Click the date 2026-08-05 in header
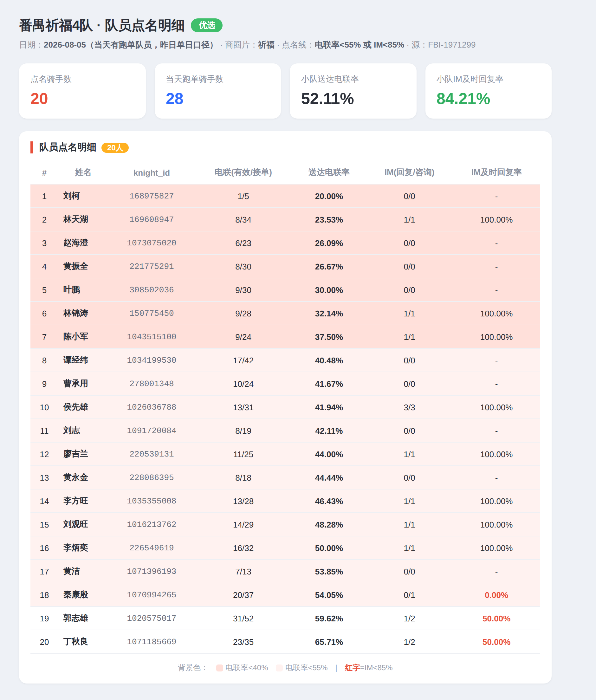Screen dimensions: 596x700 (65, 45)
